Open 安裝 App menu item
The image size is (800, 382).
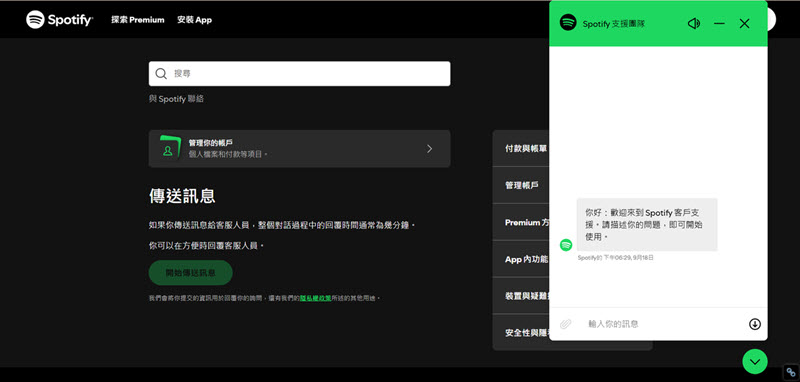tap(194, 20)
